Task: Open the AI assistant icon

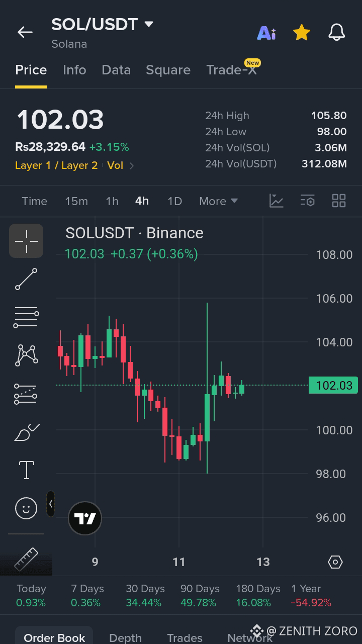Action: point(266,33)
